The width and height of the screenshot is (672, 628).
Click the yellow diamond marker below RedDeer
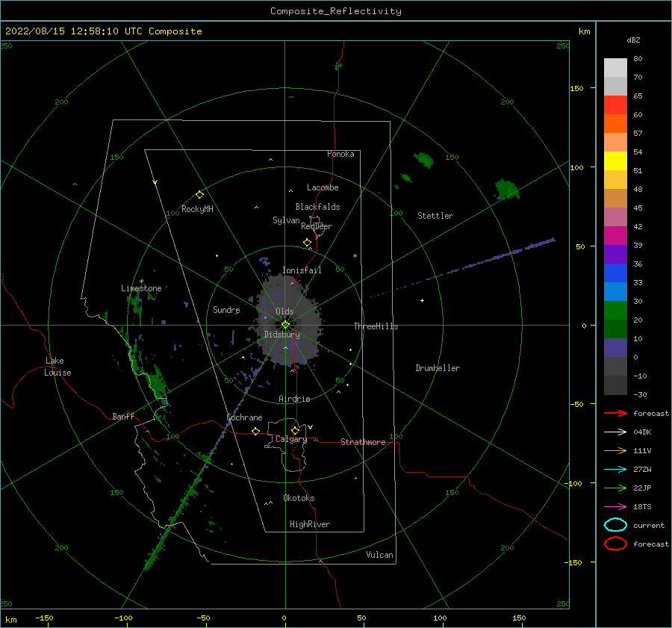pyautogui.click(x=308, y=242)
